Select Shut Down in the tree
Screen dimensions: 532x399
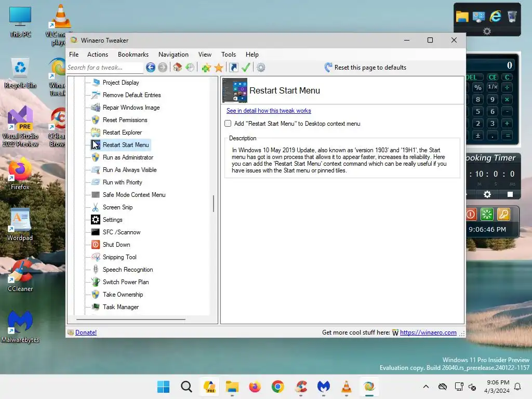116,245
